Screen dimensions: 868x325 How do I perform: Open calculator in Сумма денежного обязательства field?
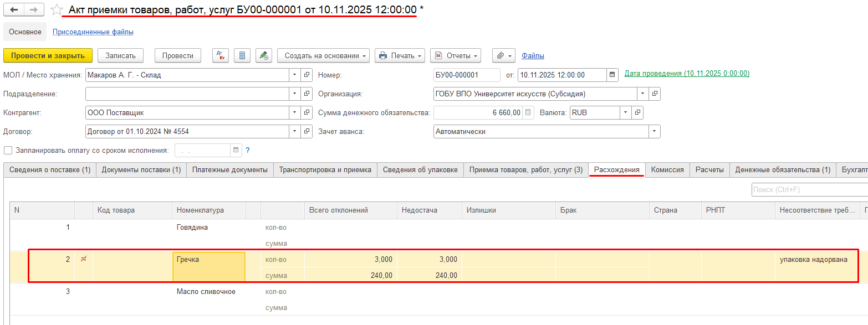click(x=529, y=112)
